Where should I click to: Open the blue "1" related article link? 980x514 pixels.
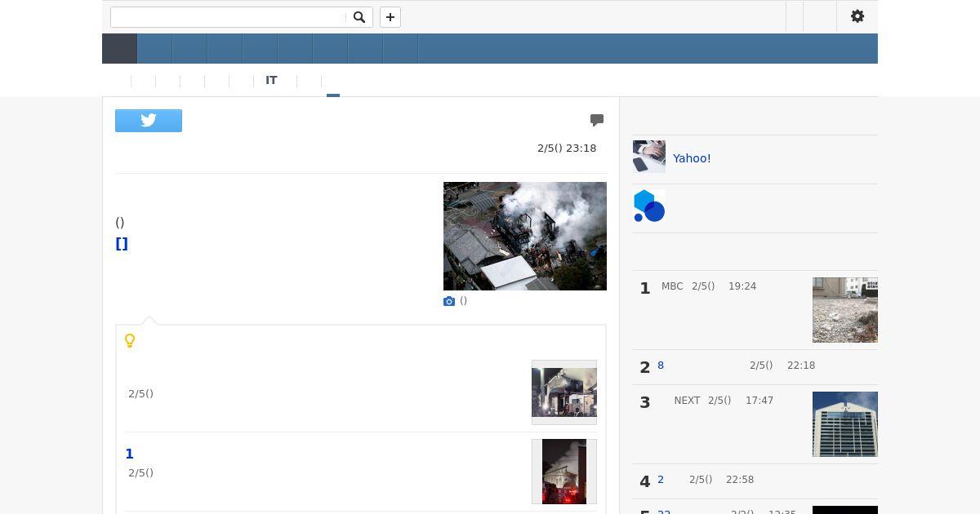[129, 454]
